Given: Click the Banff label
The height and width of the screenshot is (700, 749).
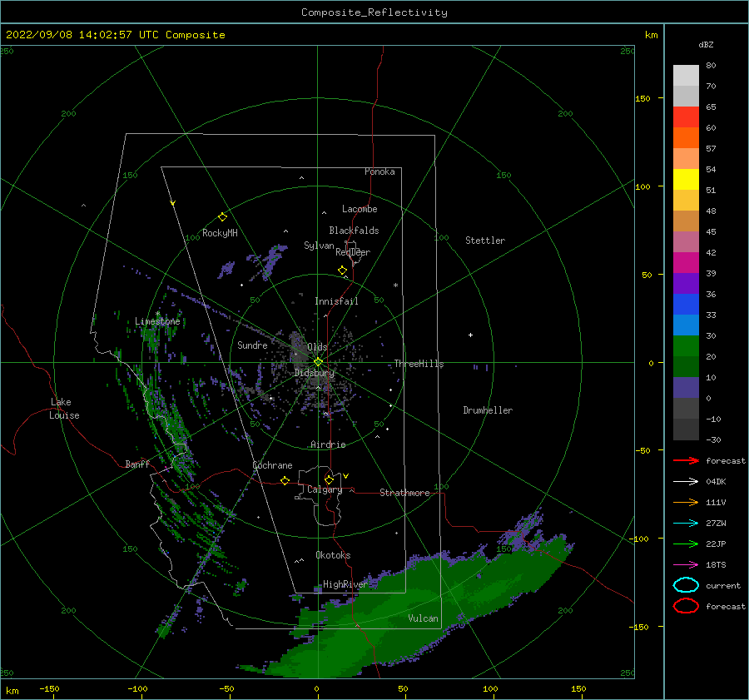Looking at the screenshot, I should [137, 464].
